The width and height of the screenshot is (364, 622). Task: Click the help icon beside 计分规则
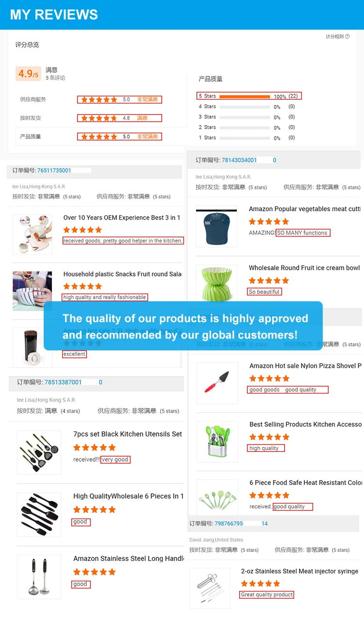pos(347,36)
